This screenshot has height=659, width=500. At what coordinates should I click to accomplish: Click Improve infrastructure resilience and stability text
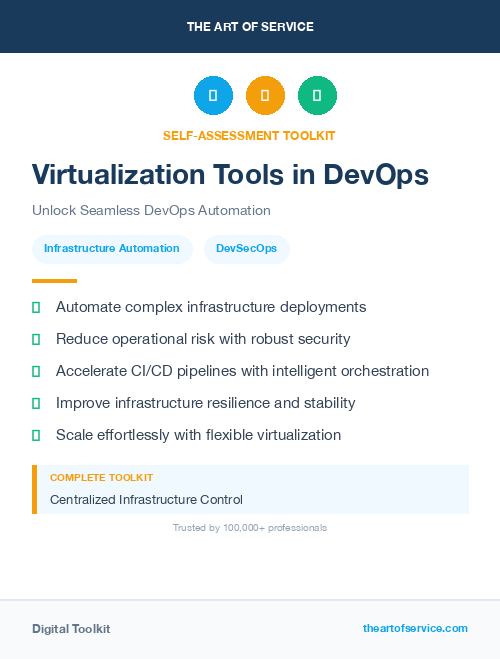205,403
